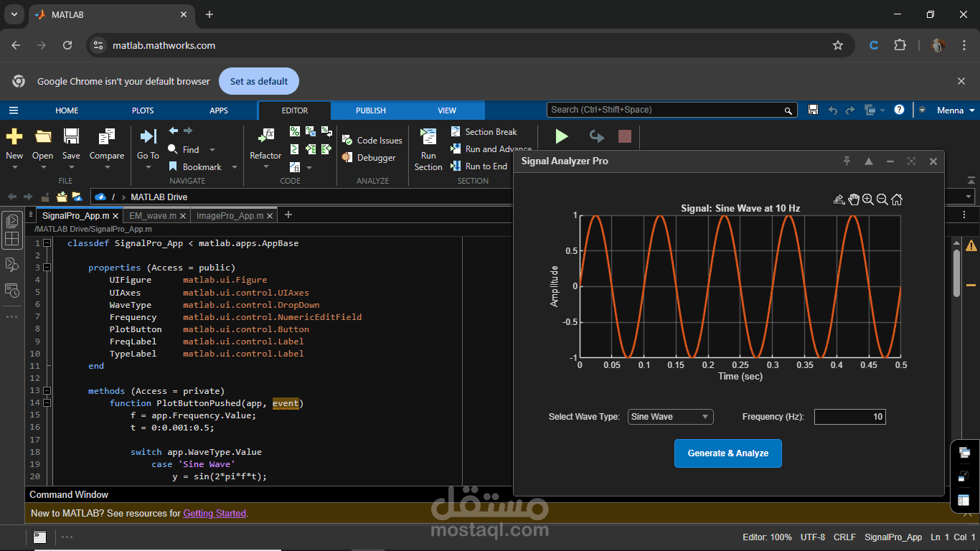
Task: Click the Run Section icon
Action: point(428,136)
